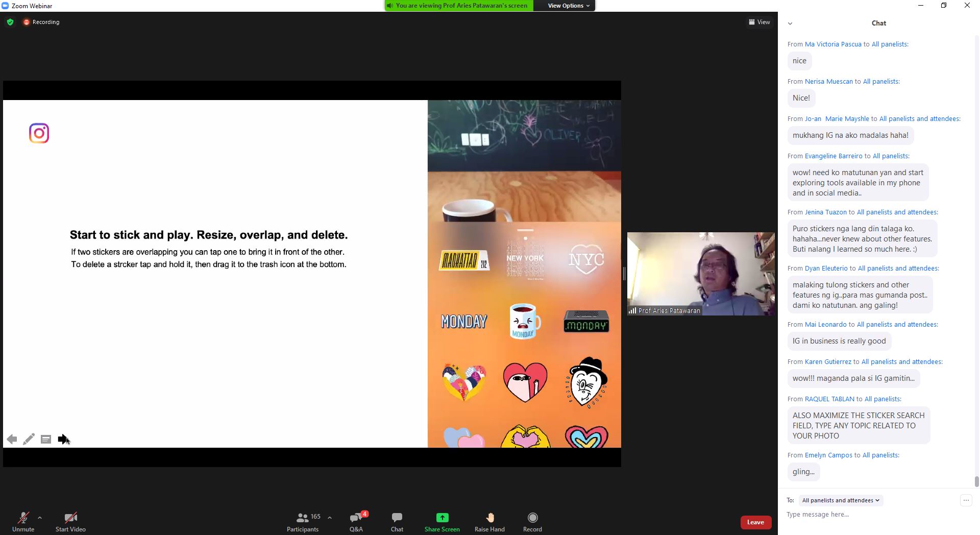This screenshot has width=980, height=535.
Task: Start recording with the Record button
Action: tap(532, 522)
